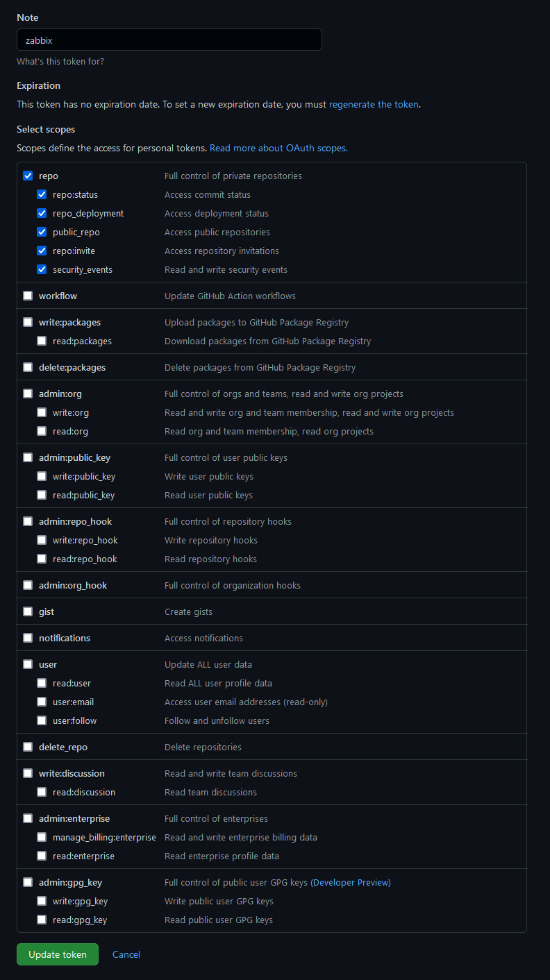Enable the workflow scope checkbox
This screenshot has width=550, height=980.
(x=28, y=296)
